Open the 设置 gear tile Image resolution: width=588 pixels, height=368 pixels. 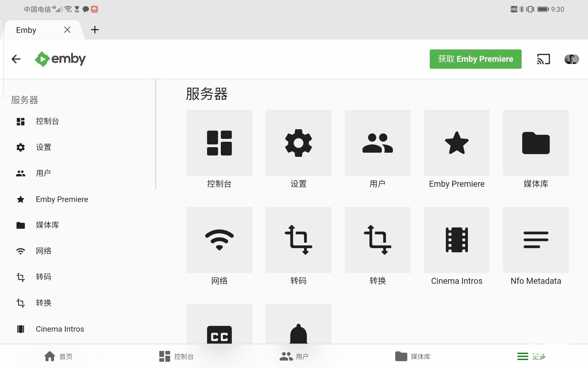point(298,143)
